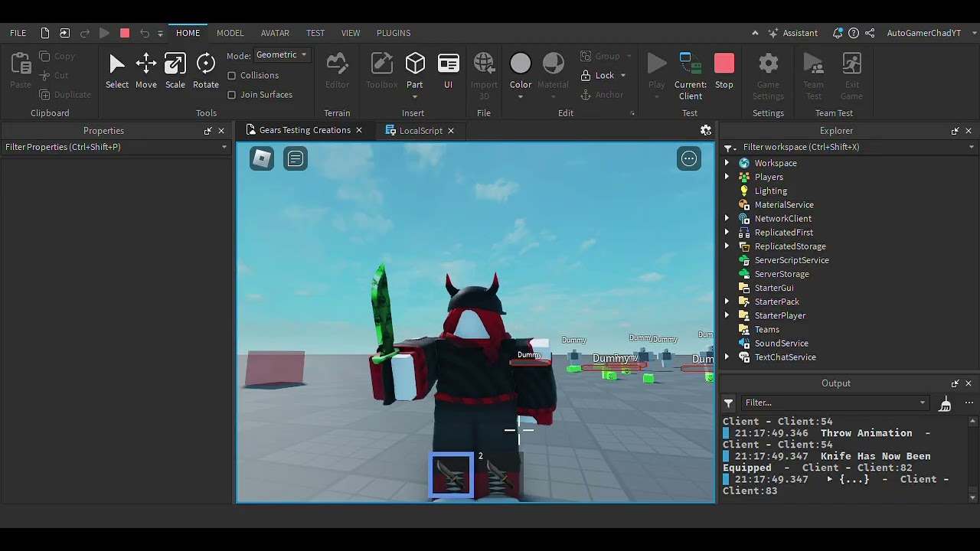Toggle the Join Surfaces checkbox
980x551 pixels.
click(232, 95)
